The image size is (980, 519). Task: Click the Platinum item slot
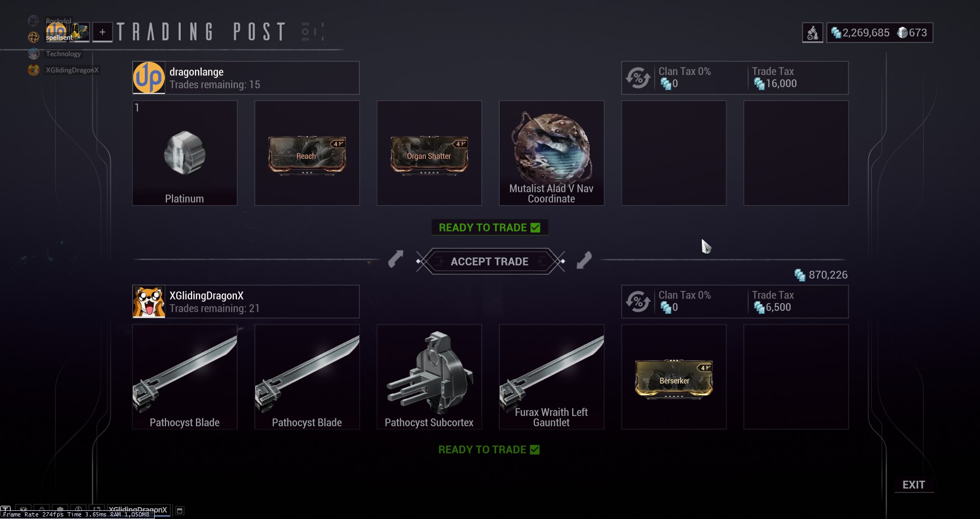pos(185,153)
